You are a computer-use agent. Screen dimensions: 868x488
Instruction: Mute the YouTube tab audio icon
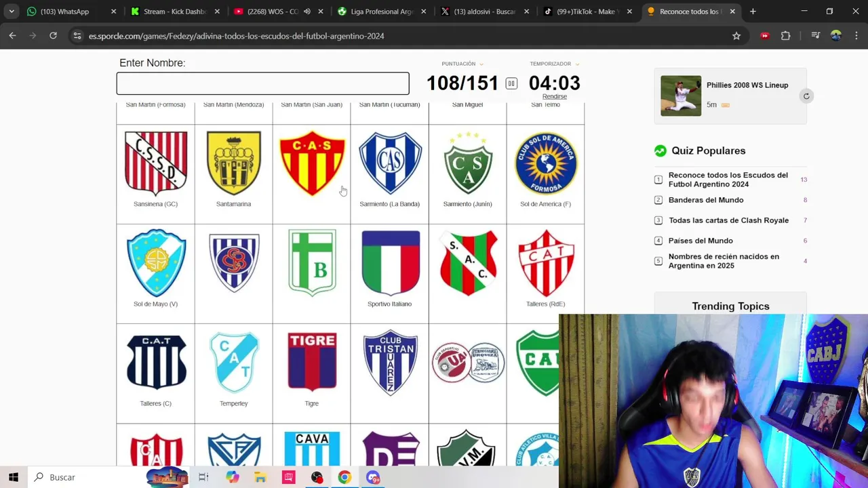pyautogui.click(x=307, y=12)
